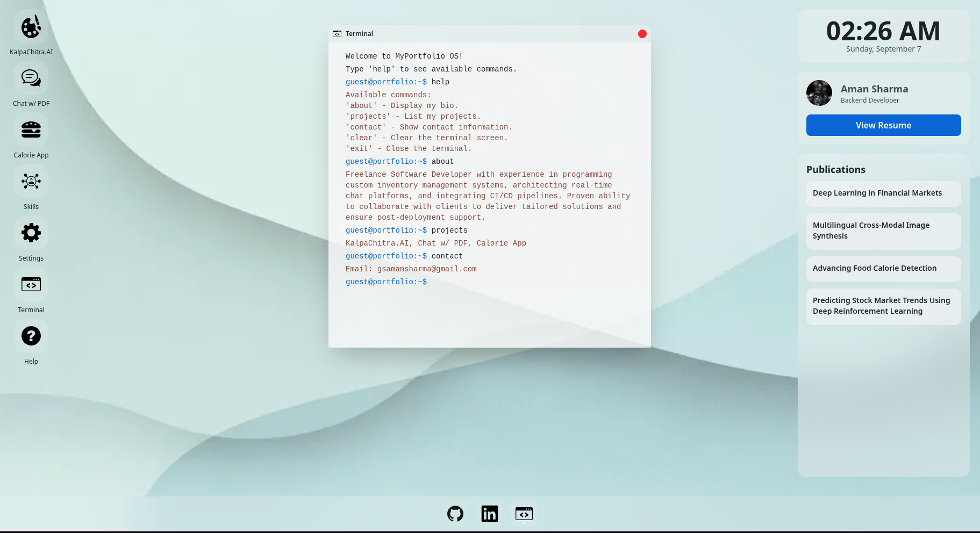Click the 02:26 AM clock widget
The width and height of the screenshot is (980, 533).
click(x=883, y=36)
